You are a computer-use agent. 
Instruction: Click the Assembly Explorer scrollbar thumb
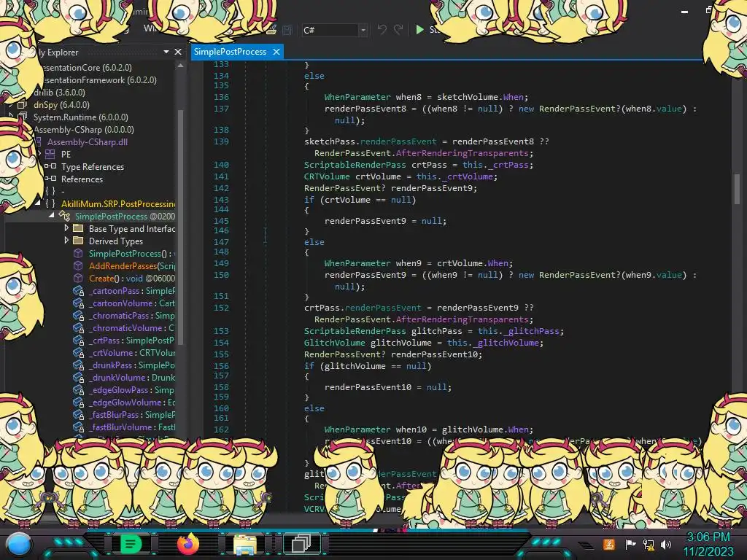pyautogui.click(x=181, y=226)
